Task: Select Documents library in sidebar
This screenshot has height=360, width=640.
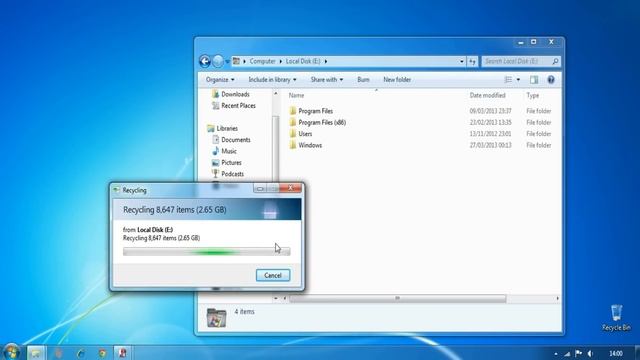Action: (236, 140)
